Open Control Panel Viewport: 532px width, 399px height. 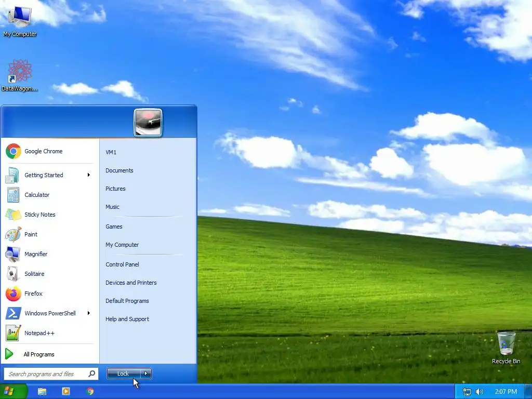pyautogui.click(x=122, y=264)
